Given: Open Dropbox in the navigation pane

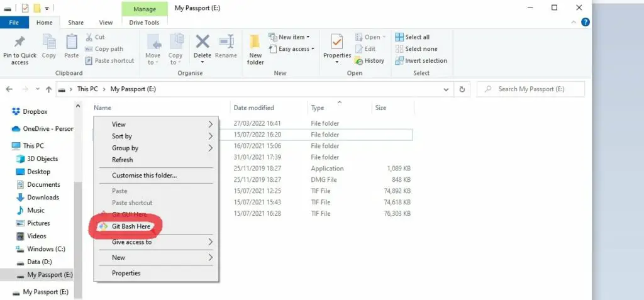Looking at the screenshot, I should coord(30,111).
